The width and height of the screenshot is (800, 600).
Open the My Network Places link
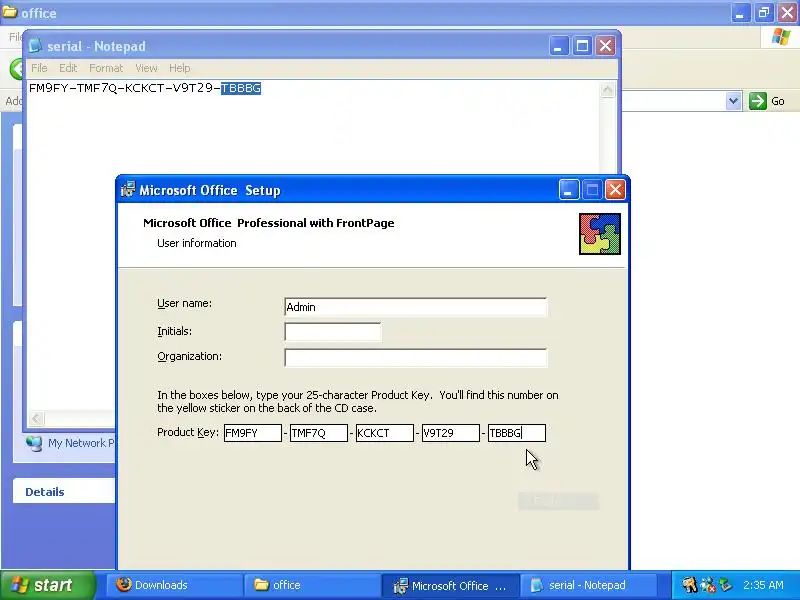point(81,443)
